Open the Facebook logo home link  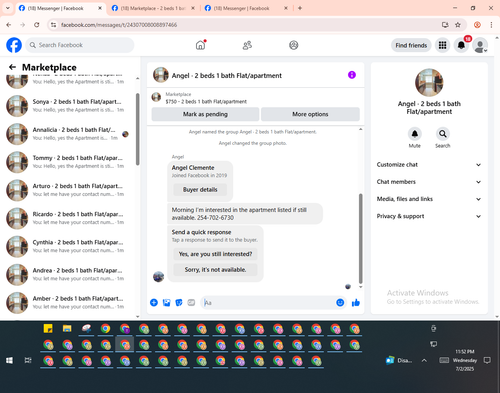pos(14,45)
